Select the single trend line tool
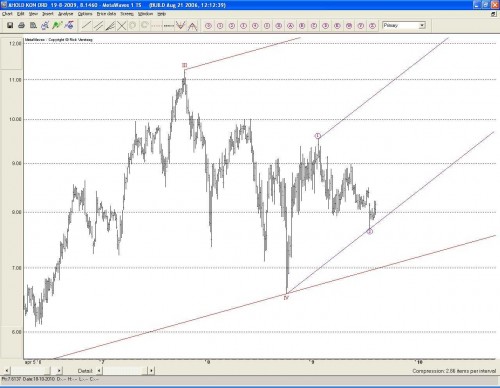Screen dimensions: 500x388 point(86,25)
